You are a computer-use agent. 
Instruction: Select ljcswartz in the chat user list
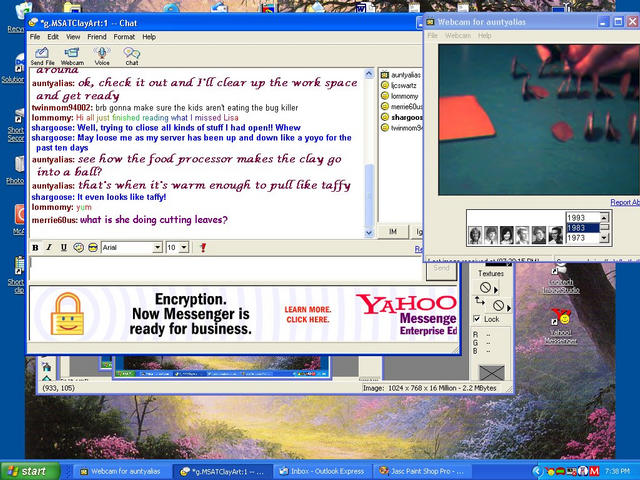401,85
